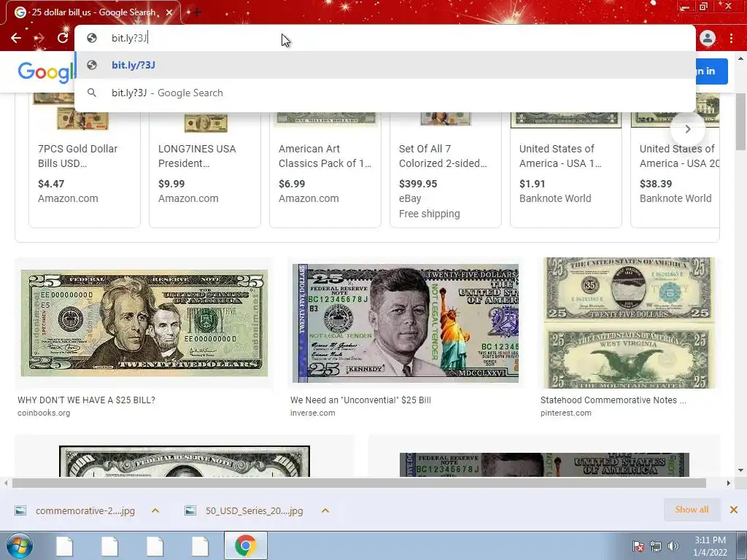Click the Google logo
Viewport: 747px width, 560px height.
coord(46,72)
